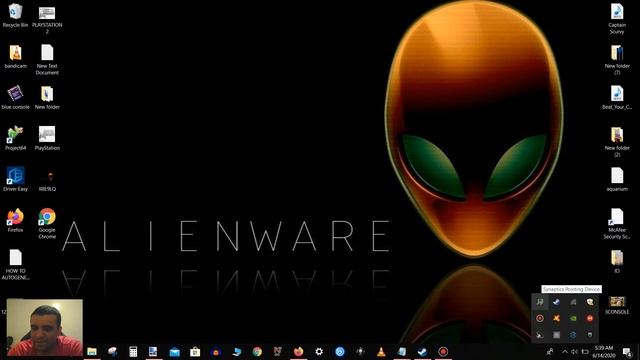Open the Recycle Bin desktop icon

[x=15, y=16]
